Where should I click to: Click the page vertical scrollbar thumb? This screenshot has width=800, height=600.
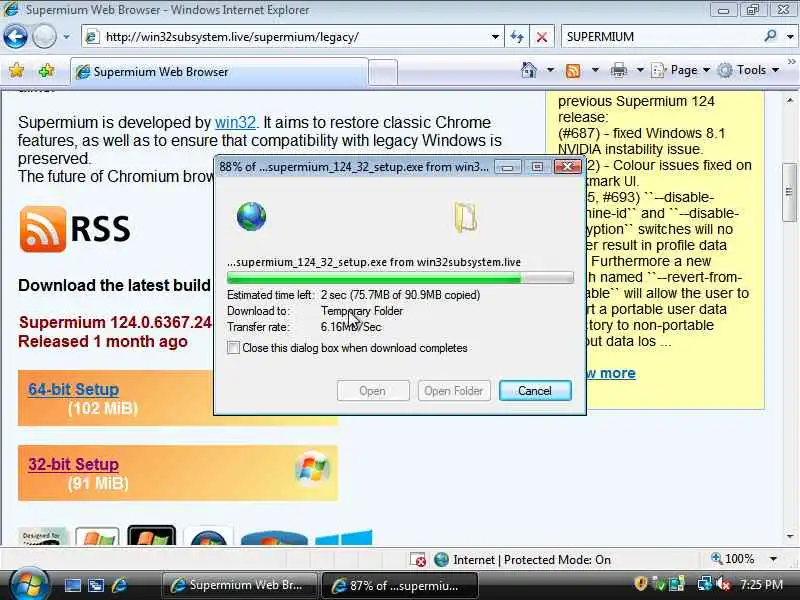(790, 192)
